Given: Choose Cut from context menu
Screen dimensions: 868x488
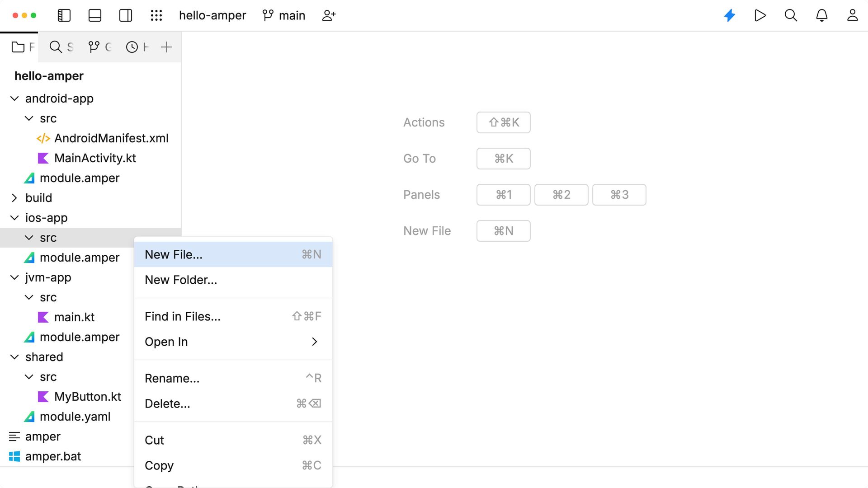Looking at the screenshot, I should [233, 440].
